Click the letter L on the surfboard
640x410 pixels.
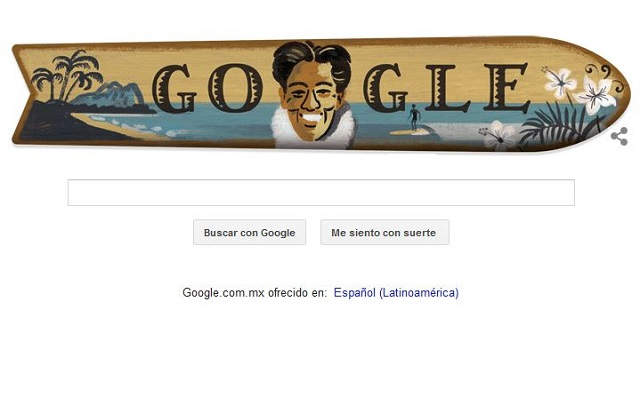[448, 88]
